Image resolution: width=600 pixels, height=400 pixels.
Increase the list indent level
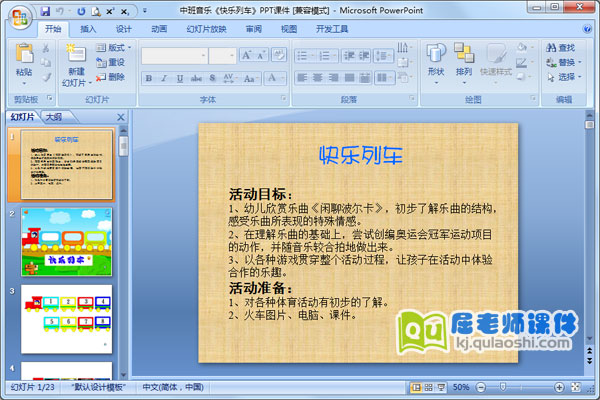click(364, 56)
